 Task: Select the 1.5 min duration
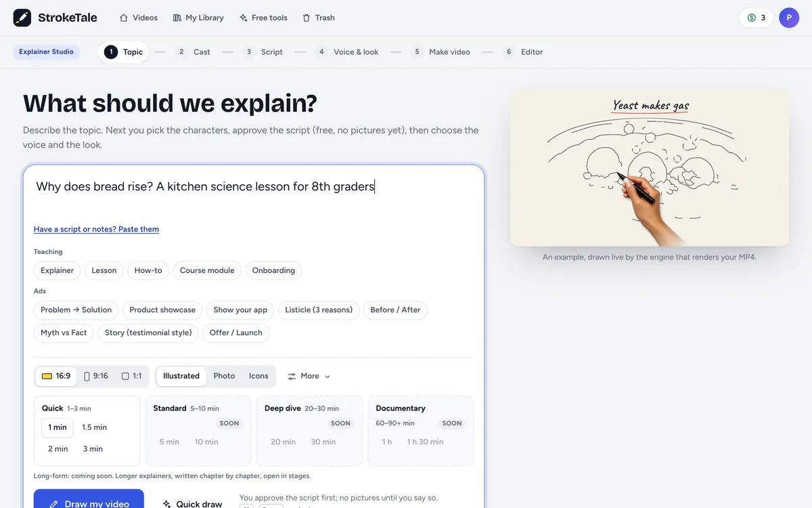click(x=95, y=427)
